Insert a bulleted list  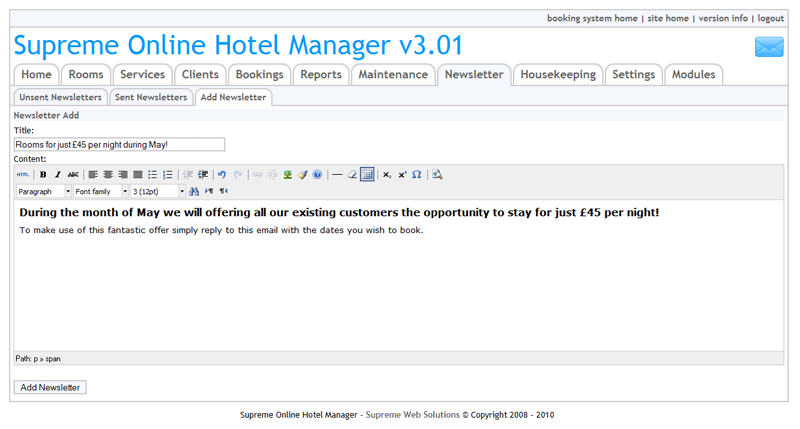click(153, 174)
